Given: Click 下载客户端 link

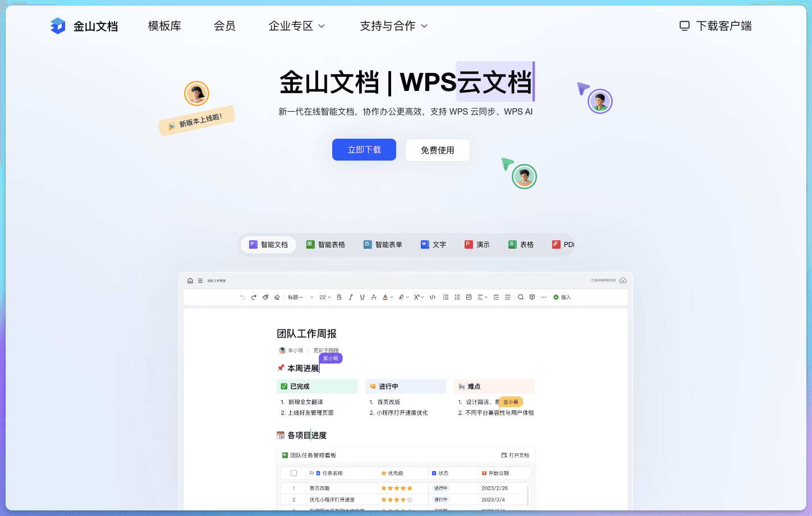Looking at the screenshot, I should coord(715,26).
